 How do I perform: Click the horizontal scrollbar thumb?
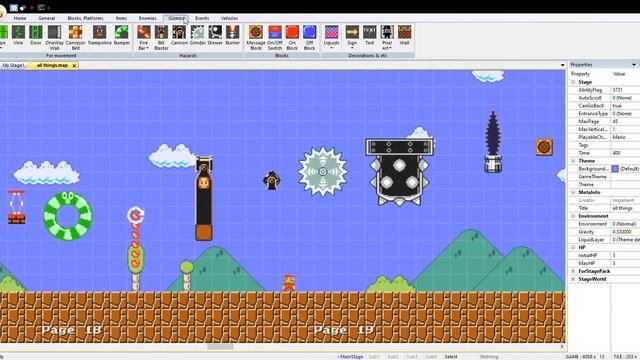pyautogui.click(x=220, y=347)
